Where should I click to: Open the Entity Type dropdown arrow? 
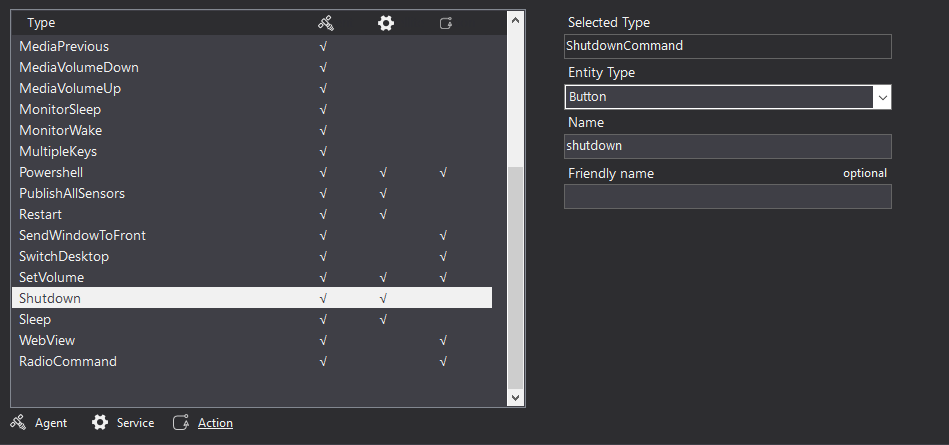pos(881,97)
